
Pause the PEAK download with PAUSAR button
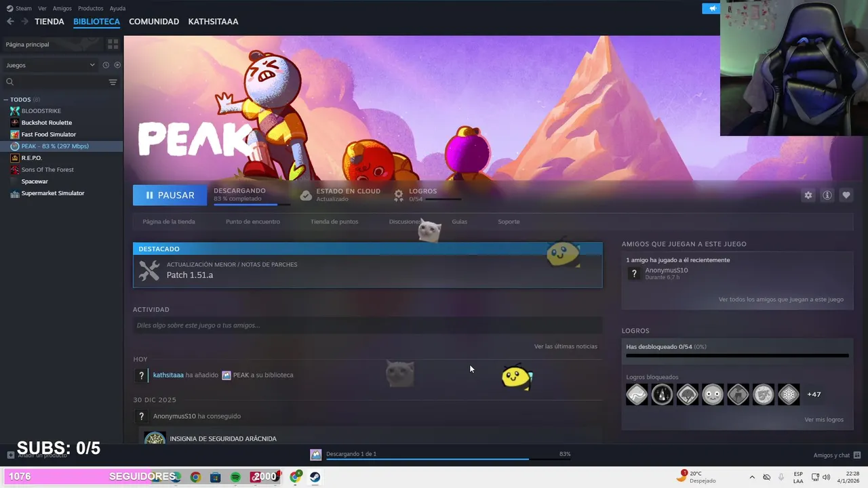point(170,195)
